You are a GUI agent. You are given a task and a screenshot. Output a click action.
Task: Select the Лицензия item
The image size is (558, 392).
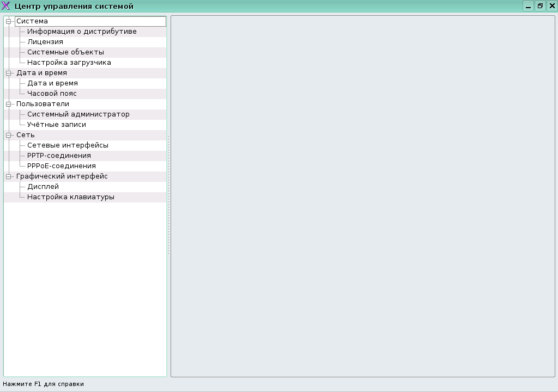pyautogui.click(x=45, y=42)
